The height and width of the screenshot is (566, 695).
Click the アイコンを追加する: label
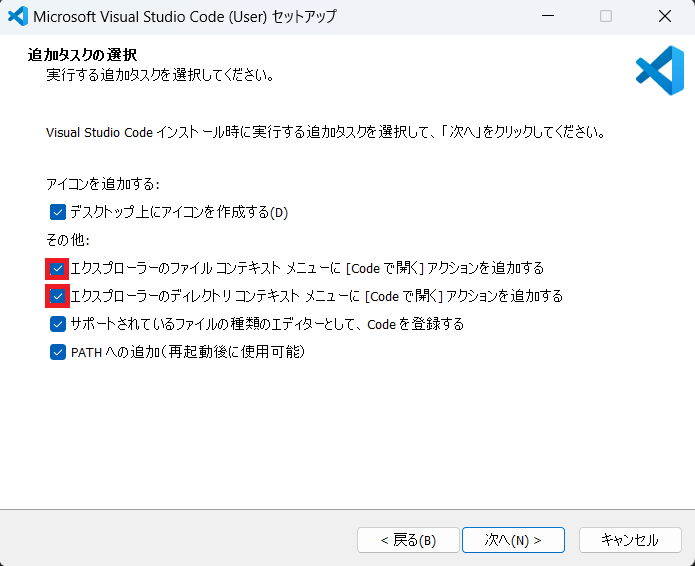pos(103,183)
